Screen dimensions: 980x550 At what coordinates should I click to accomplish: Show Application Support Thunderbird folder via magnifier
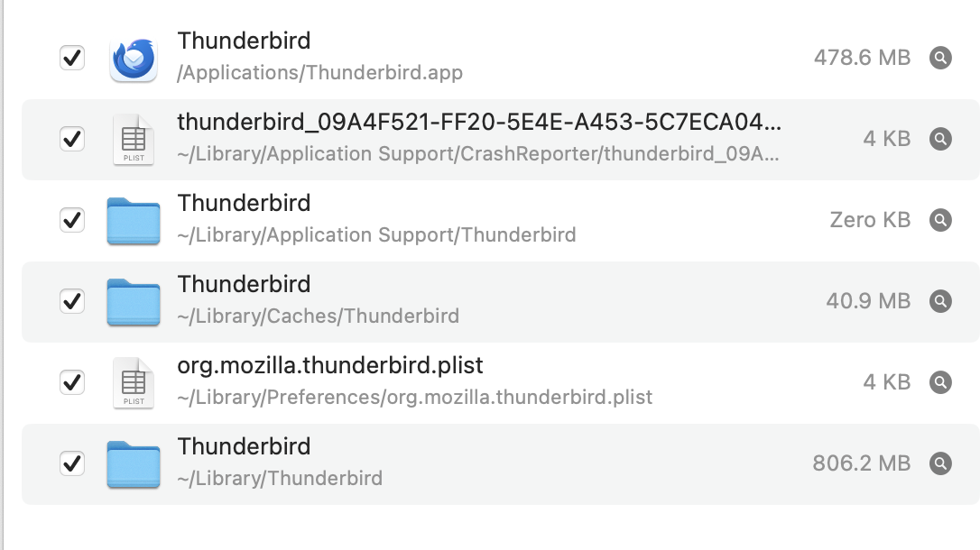(x=940, y=221)
